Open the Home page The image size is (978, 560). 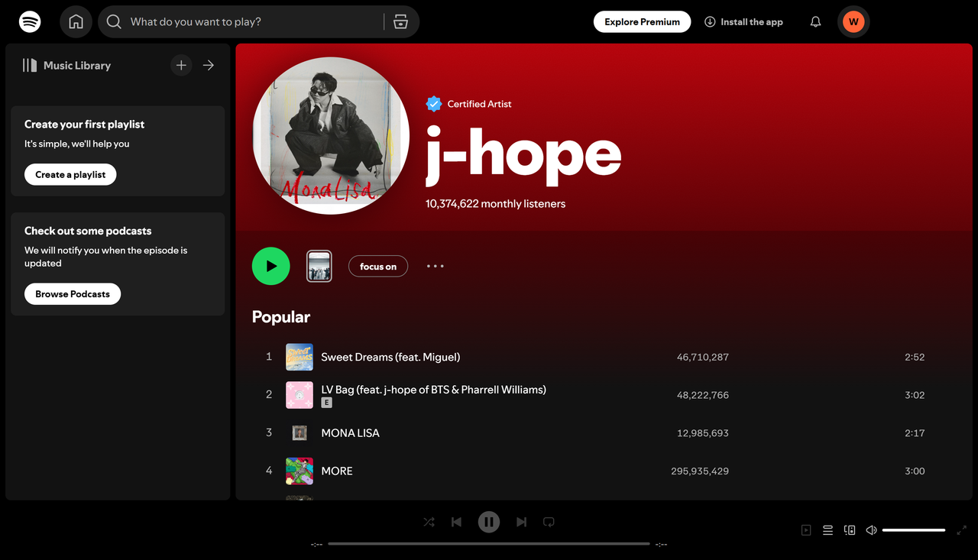[76, 21]
